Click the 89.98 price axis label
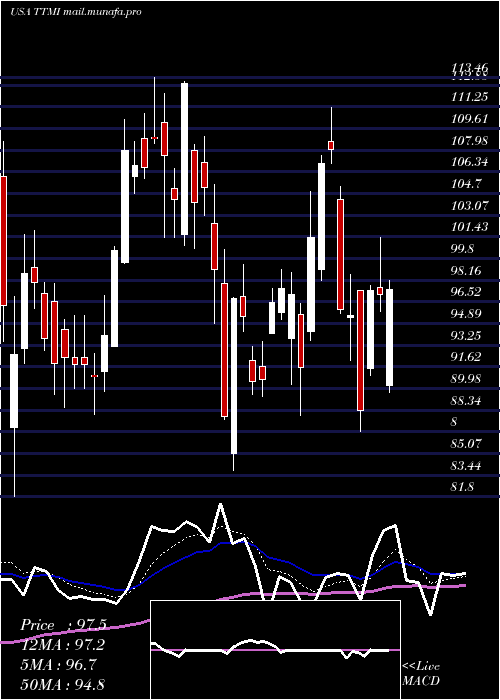The height and width of the screenshot is (700, 500). 467,379
